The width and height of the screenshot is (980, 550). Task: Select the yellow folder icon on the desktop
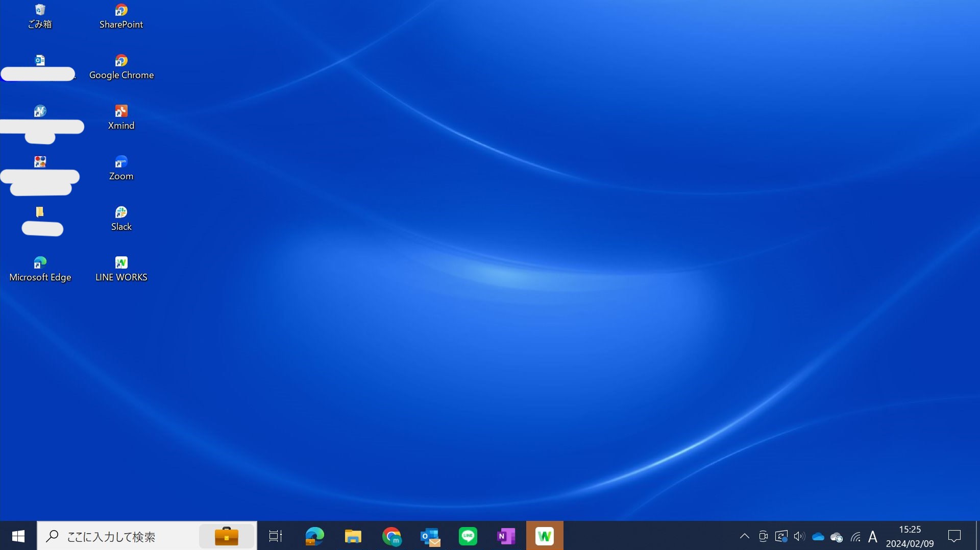[x=40, y=212]
